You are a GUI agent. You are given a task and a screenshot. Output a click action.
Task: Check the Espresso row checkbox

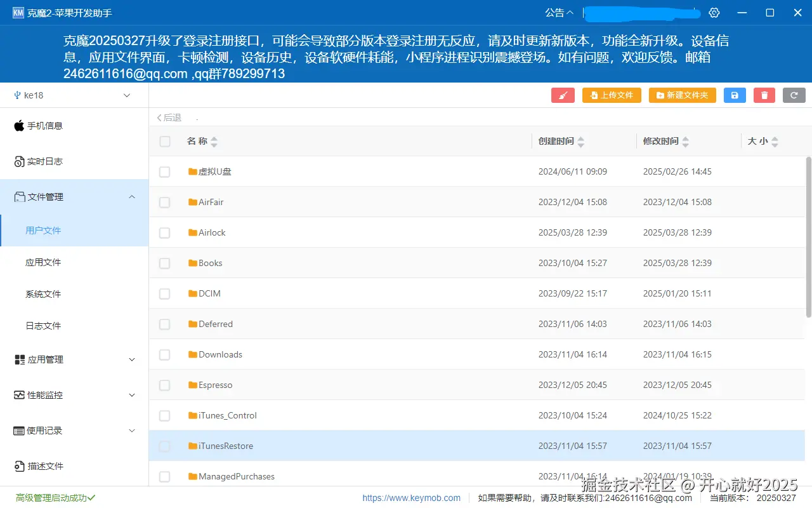click(x=164, y=385)
